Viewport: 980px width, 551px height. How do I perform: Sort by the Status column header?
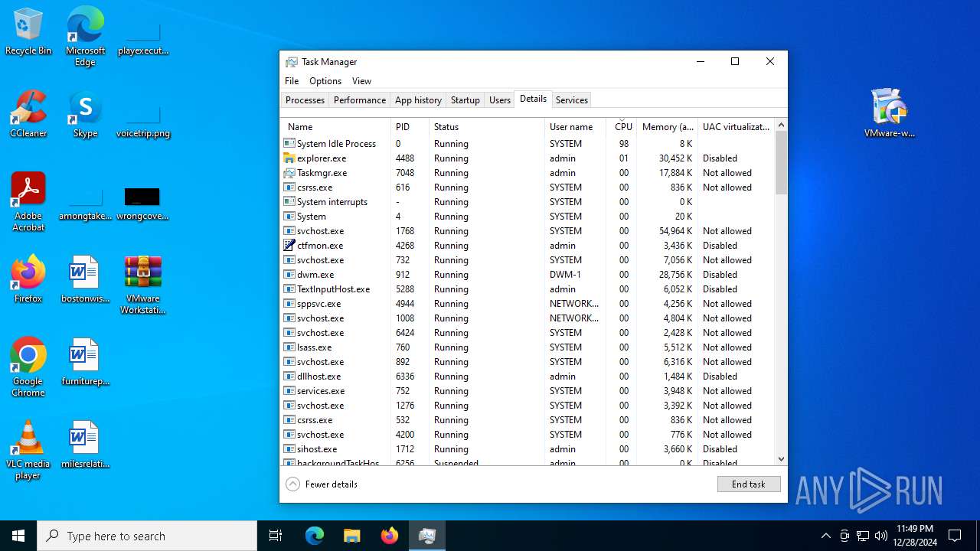tap(487, 126)
